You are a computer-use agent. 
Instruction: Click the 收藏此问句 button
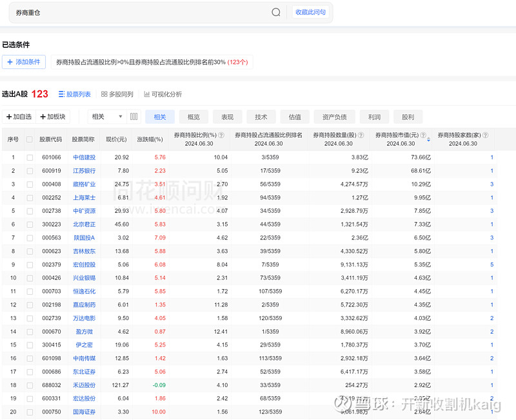[310, 12]
